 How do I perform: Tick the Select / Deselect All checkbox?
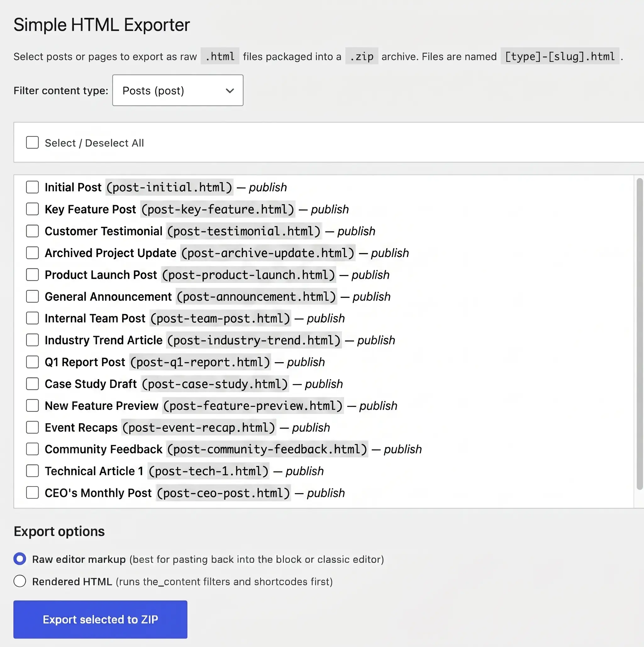[32, 143]
